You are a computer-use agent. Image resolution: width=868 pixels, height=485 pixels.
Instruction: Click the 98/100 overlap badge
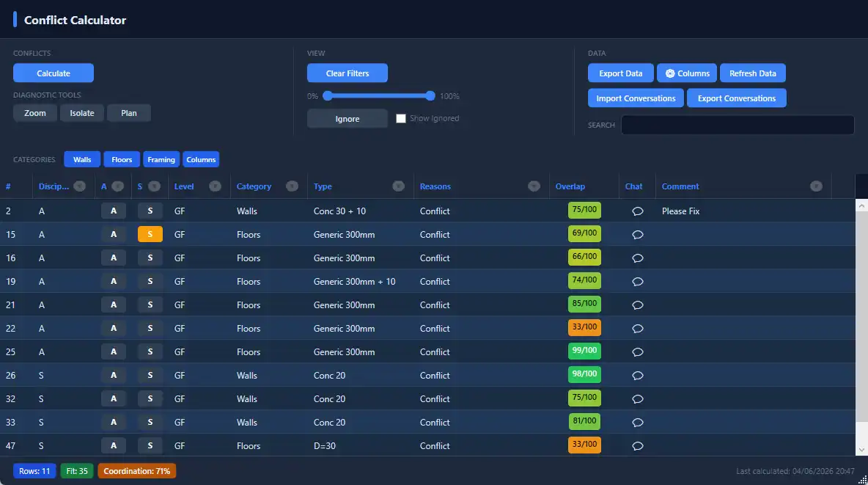coord(584,374)
